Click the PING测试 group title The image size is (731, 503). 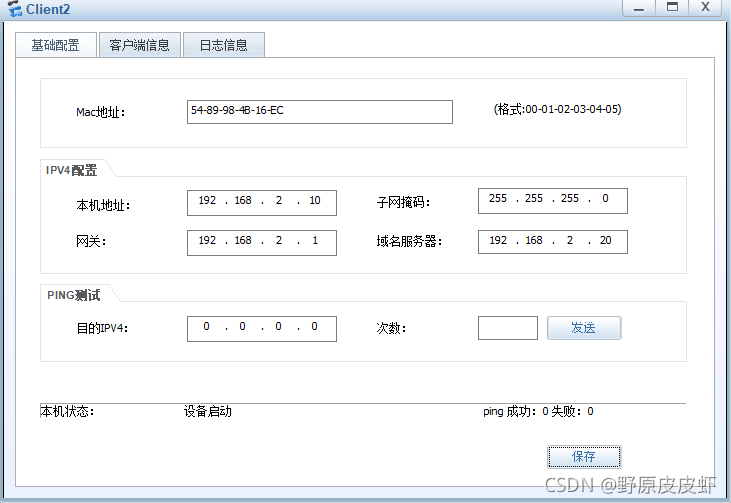73,295
